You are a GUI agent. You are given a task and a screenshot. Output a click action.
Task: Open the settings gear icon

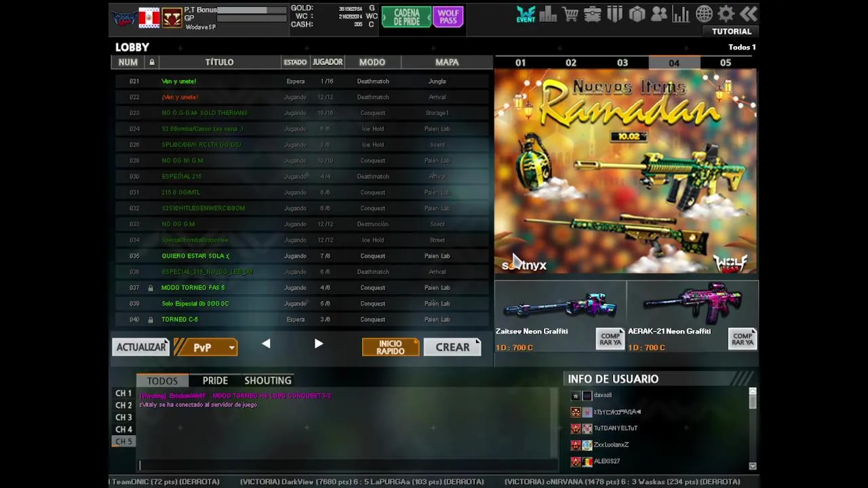pyautogui.click(x=726, y=14)
